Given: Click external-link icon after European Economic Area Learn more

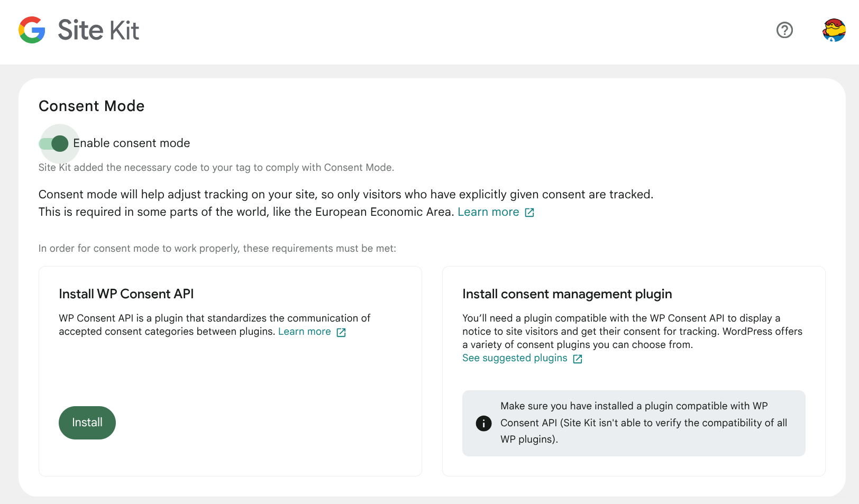Looking at the screenshot, I should click(529, 212).
